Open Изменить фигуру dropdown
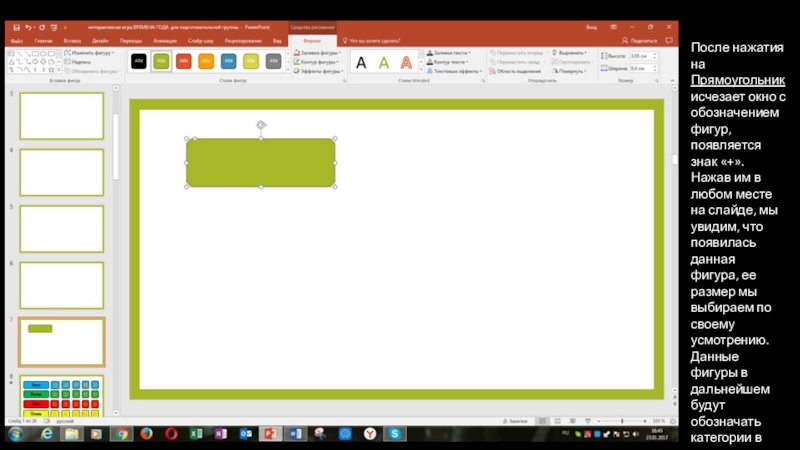The image size is (800, 450). (x=89, y=53)
